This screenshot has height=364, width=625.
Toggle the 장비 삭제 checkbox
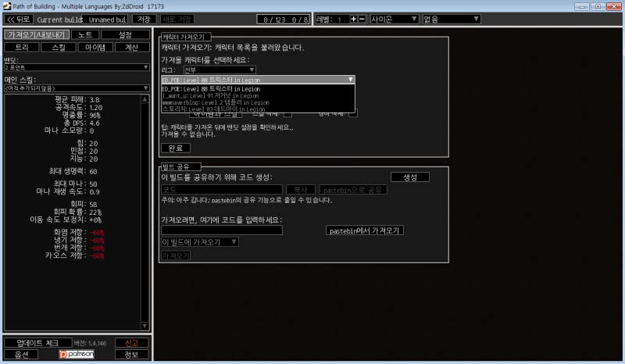click(353, 113)
